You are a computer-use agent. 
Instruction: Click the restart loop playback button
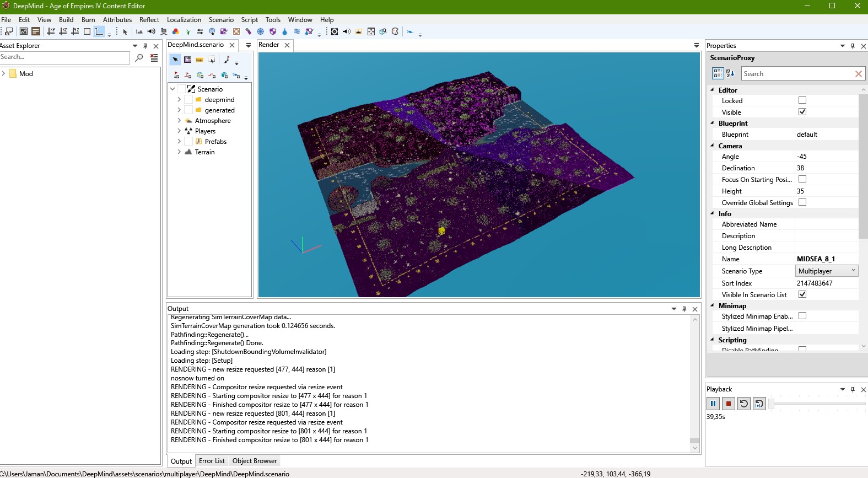coord(744,404)
